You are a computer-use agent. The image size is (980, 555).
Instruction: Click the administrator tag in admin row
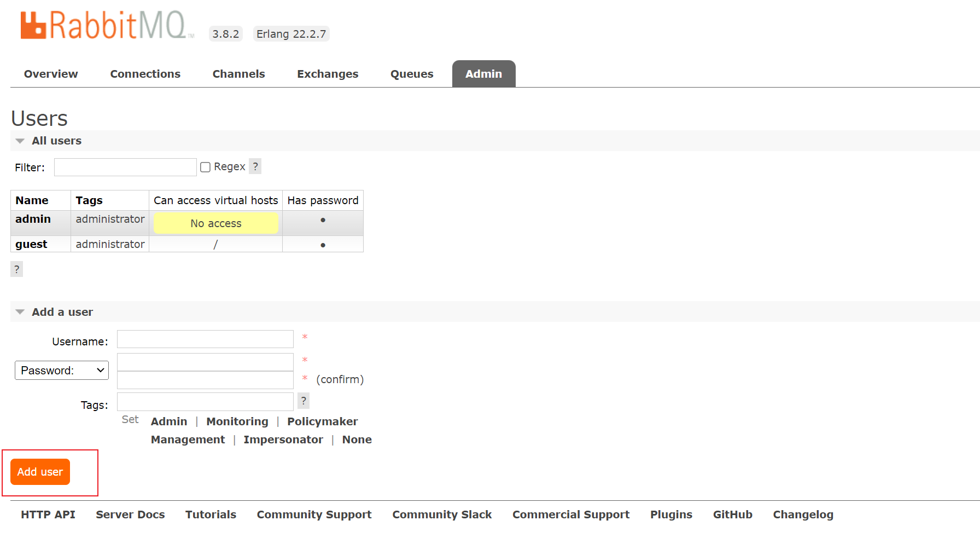click(110, 219)
